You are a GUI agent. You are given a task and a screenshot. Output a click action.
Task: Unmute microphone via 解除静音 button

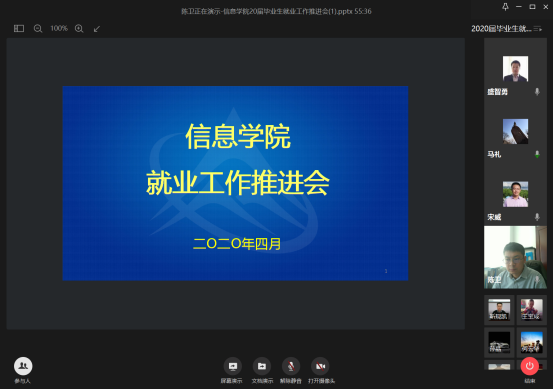coord(291,366)
